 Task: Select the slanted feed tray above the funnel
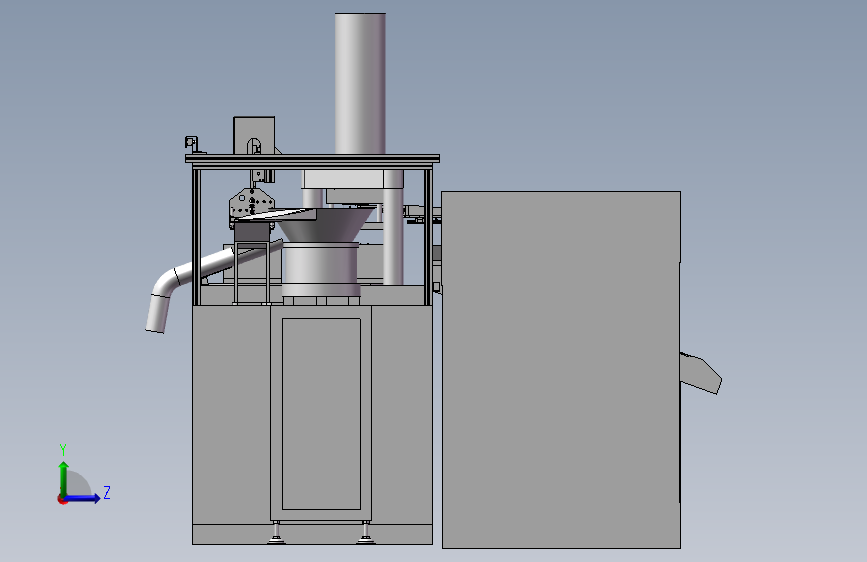[x=275, y=215]
